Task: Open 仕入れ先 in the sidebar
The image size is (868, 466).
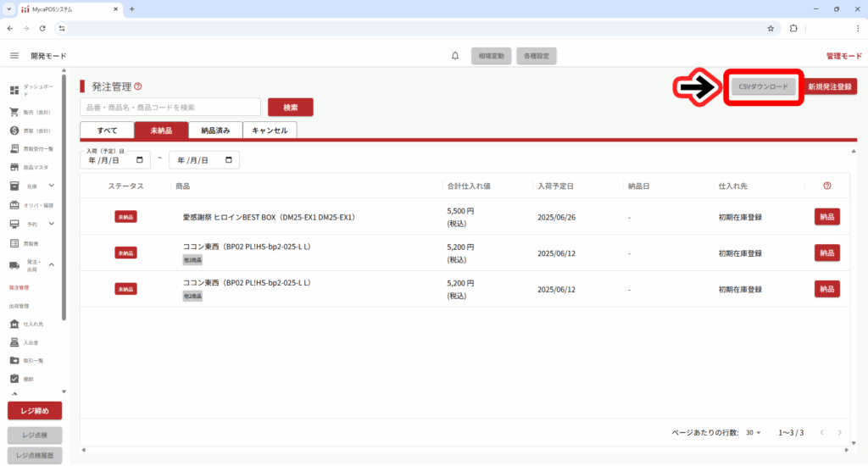Action: (32, 324)
